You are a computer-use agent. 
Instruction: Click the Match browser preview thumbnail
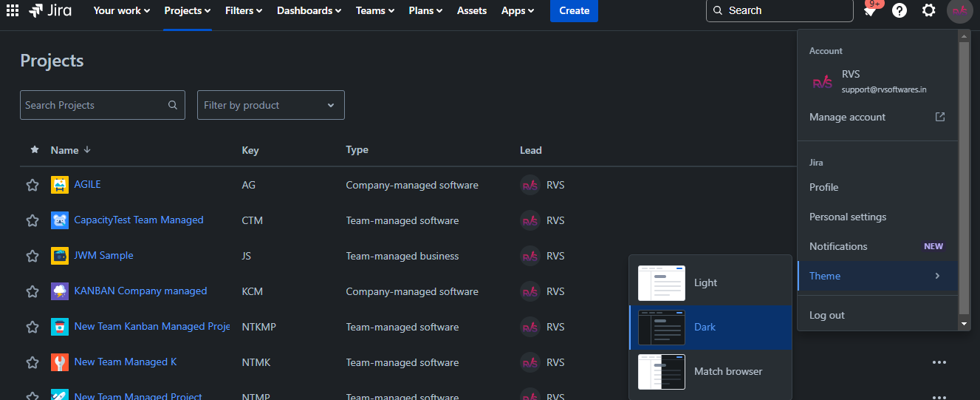click(x=662, y=372)
